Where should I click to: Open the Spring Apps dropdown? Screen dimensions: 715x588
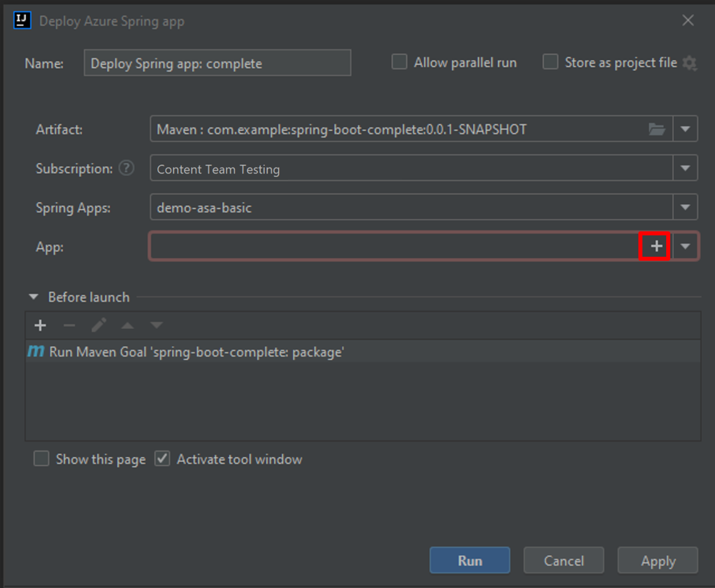[x=686, y=207]
